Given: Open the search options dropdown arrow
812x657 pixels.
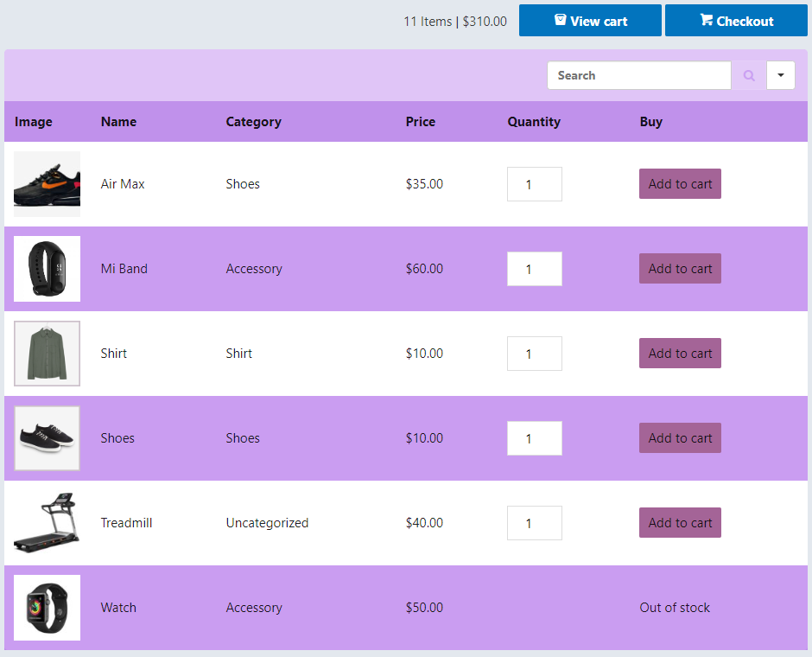Looking at the screenshot, I should [781, 75].
